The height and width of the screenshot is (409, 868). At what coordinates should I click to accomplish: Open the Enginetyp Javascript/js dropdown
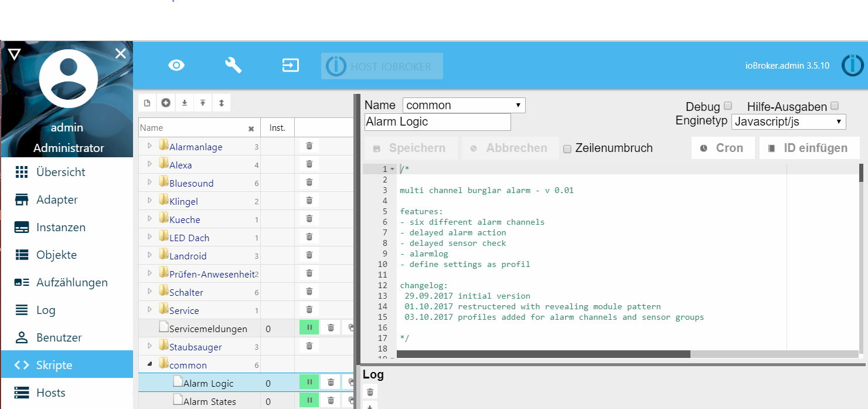tap(788, 121)
